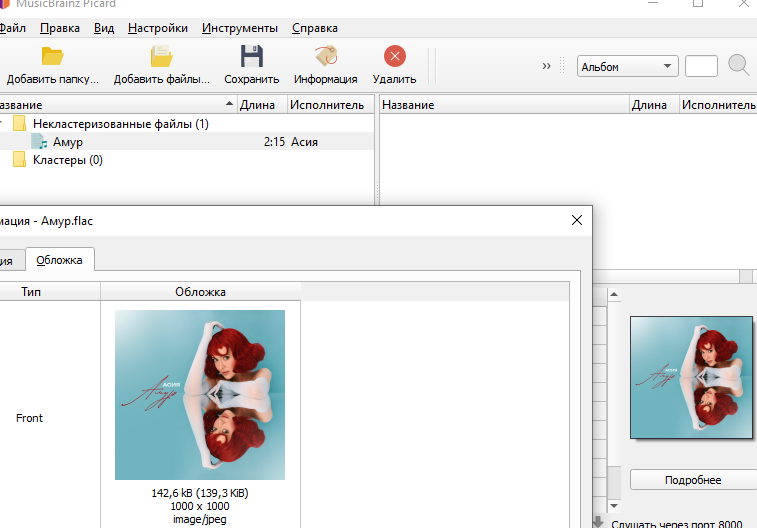
Task: Click the Front type cell
Action: pos(29,418)
